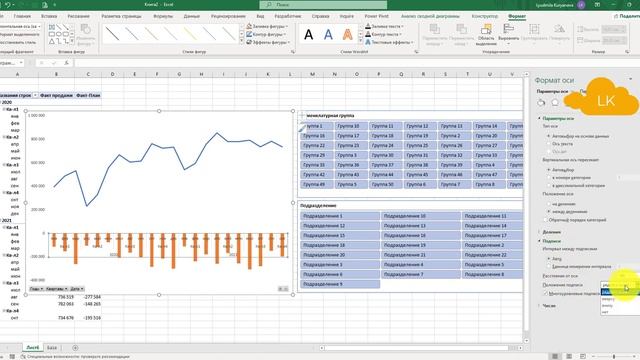Select slicer item Подразделение 13
The width and height of the screenshot is (640, 360).
[x=420, y=226]
